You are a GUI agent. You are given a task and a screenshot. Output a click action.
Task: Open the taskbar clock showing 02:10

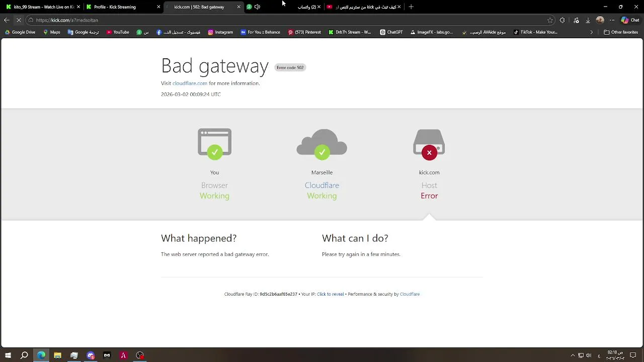[x=616, y=355]
